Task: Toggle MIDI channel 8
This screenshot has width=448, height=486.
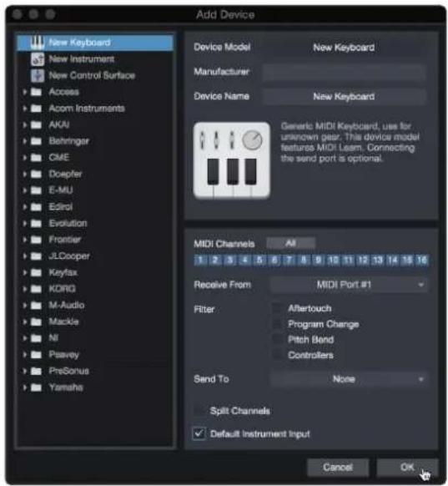Action: (x=304, y=260)
